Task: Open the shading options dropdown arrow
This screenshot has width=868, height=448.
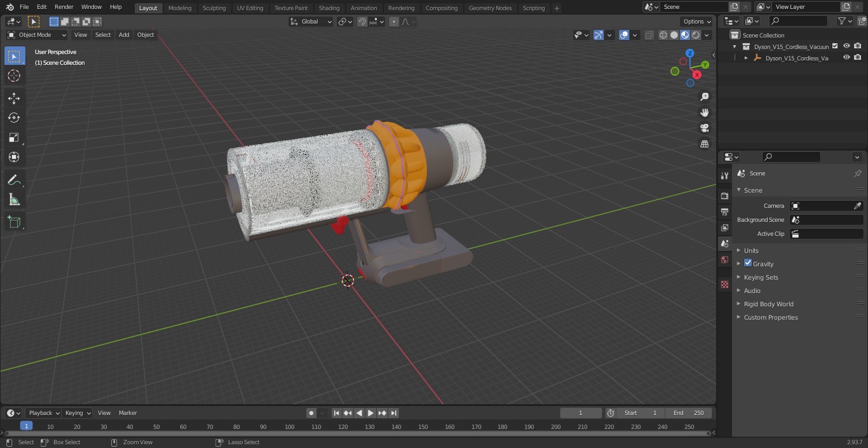Action: 707,35
